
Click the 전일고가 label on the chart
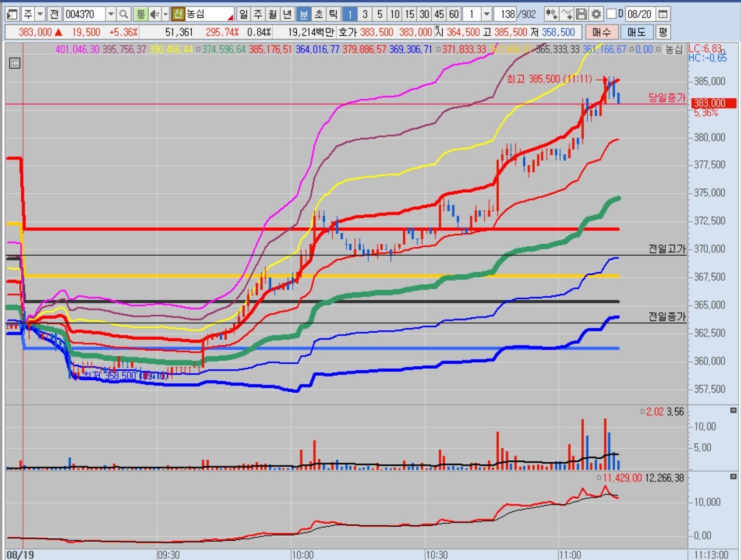667,249
